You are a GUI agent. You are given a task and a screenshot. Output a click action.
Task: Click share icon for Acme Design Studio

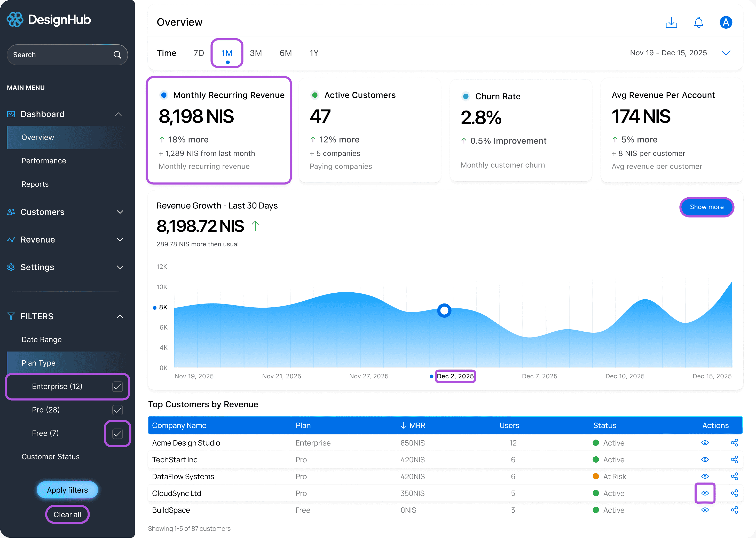[734, 443]
